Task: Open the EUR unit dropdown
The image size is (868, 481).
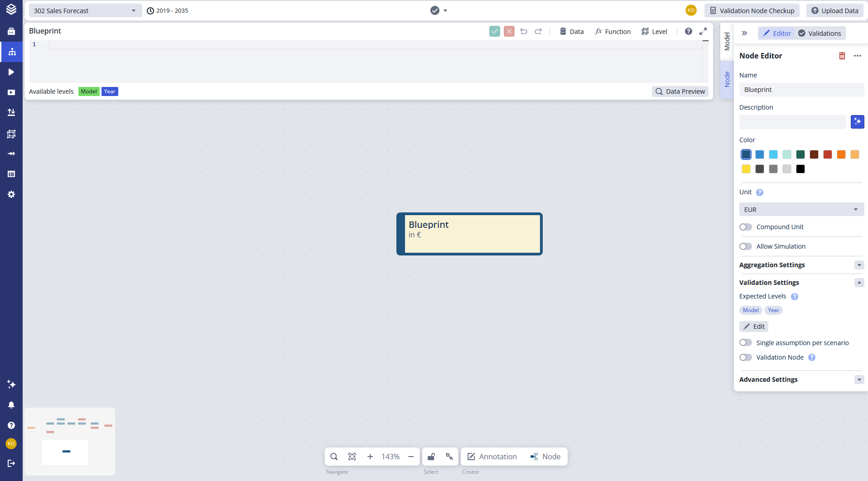Action: click(x=801, y=210)
